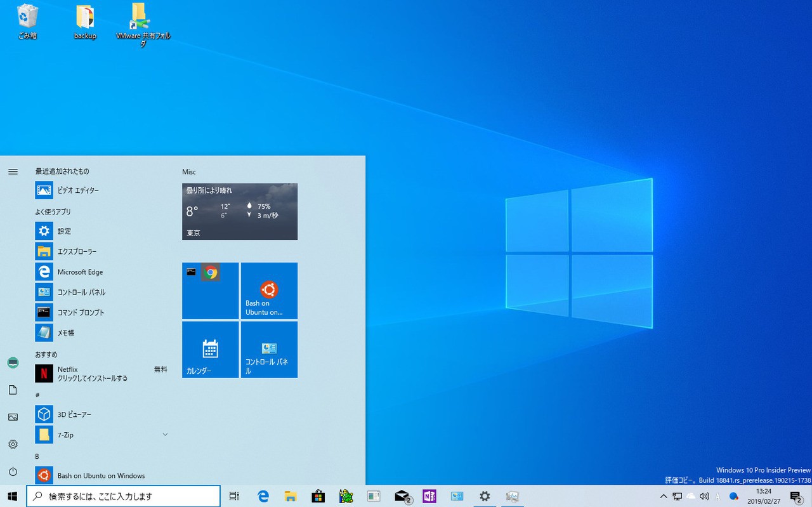Open Notepad (メモ帳) in the app list
Screen dimensions: 812x507
(66, 333)
